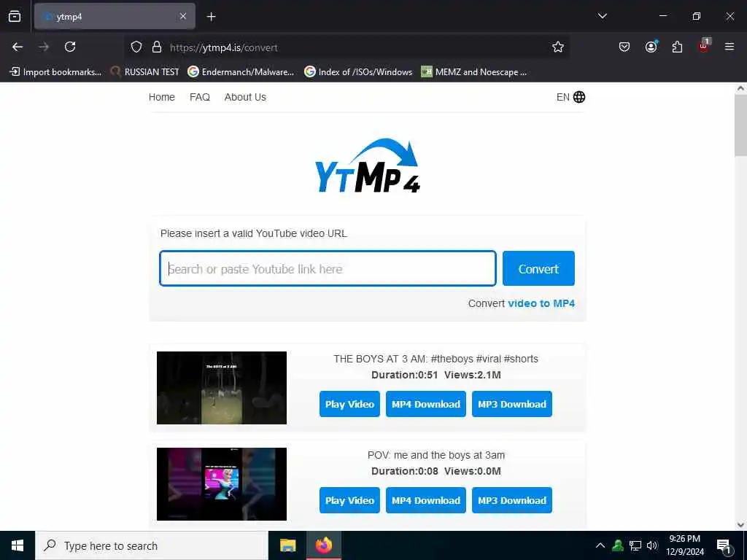Play Video for POV me and the boys
Screen dimensions: 747x560
click(349, 500)
